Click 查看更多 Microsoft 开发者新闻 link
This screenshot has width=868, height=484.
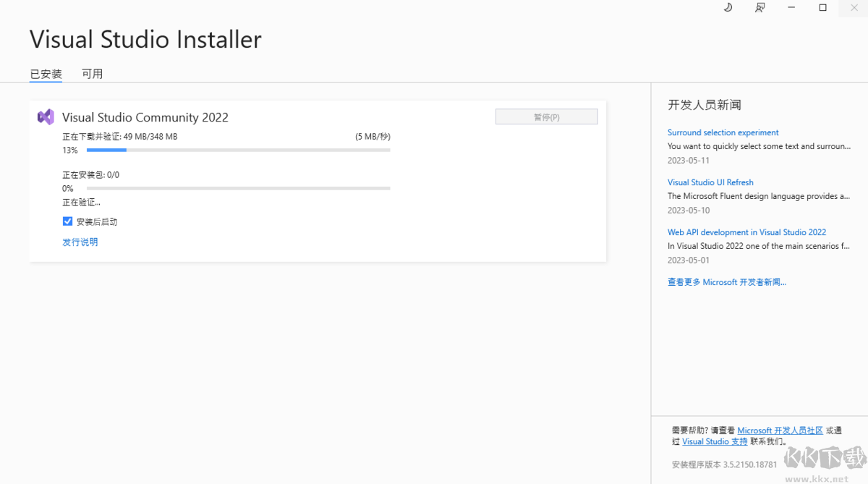click(x=727, y=282)
